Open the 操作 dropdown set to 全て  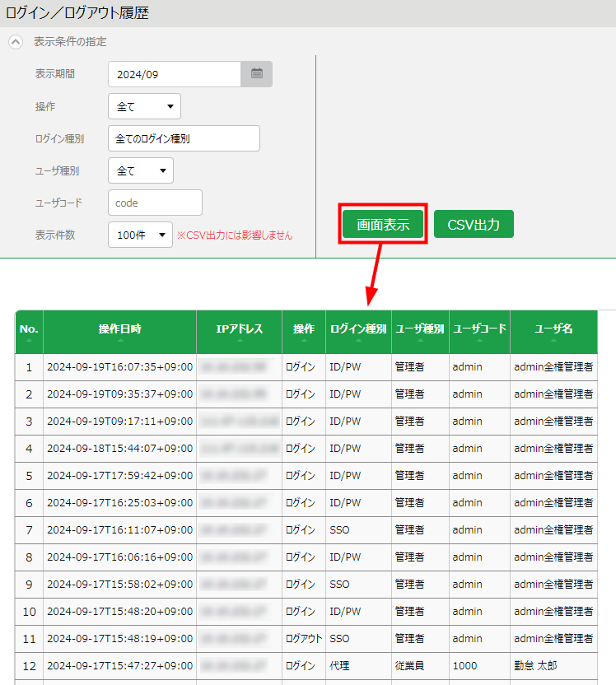(144, 106)
